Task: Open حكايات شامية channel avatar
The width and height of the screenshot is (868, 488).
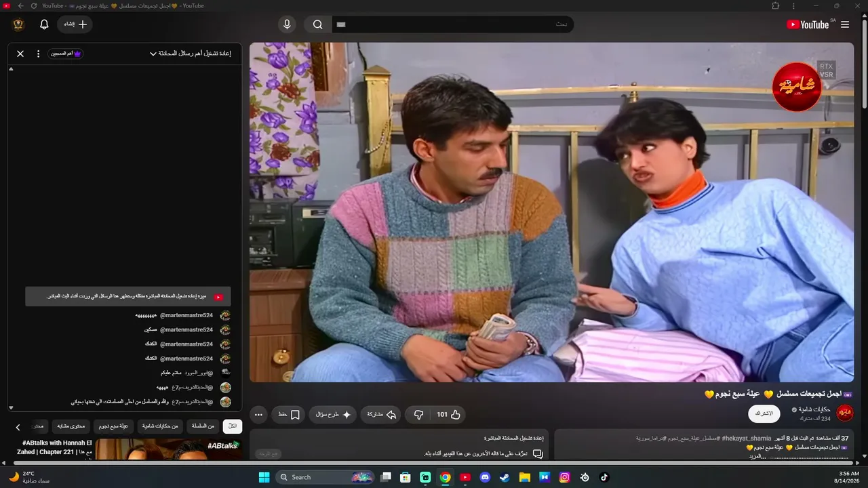Action: (845, 413)
